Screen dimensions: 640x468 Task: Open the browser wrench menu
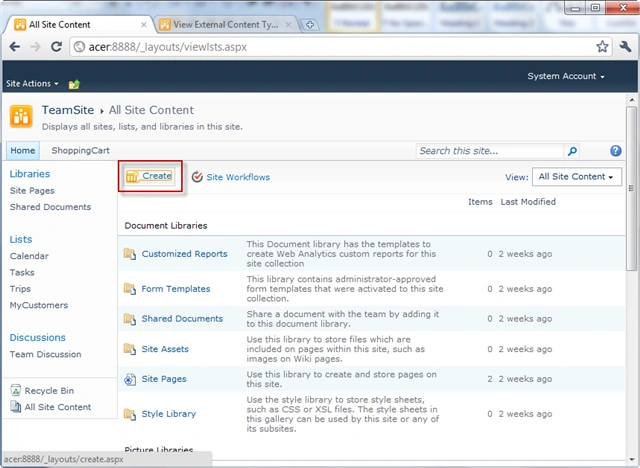625,47
